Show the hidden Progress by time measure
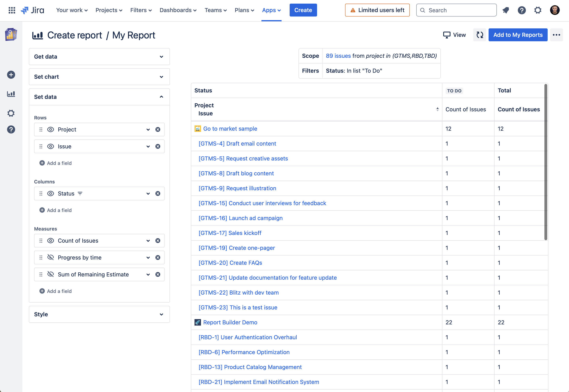The width and height of the screenshot is (569, 392). 51,257
